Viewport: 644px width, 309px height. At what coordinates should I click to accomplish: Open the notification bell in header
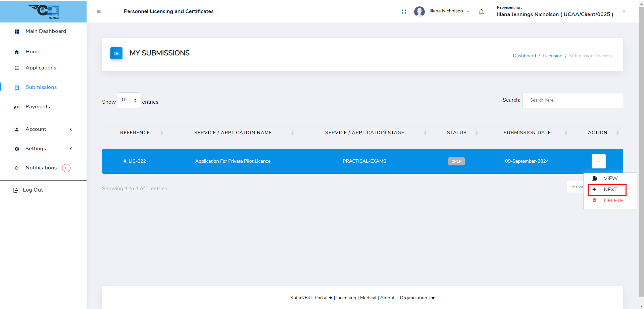[x=481, y=12]
